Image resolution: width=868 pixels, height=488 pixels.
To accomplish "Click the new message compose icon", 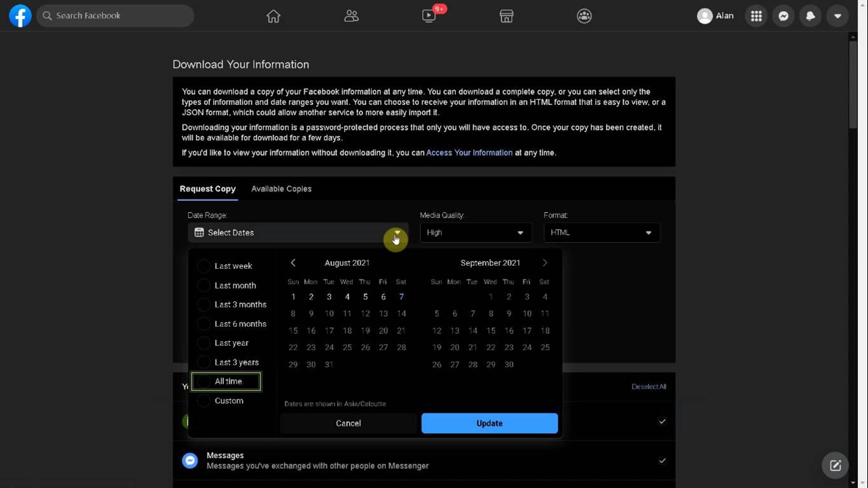I will tap(836, 466).
